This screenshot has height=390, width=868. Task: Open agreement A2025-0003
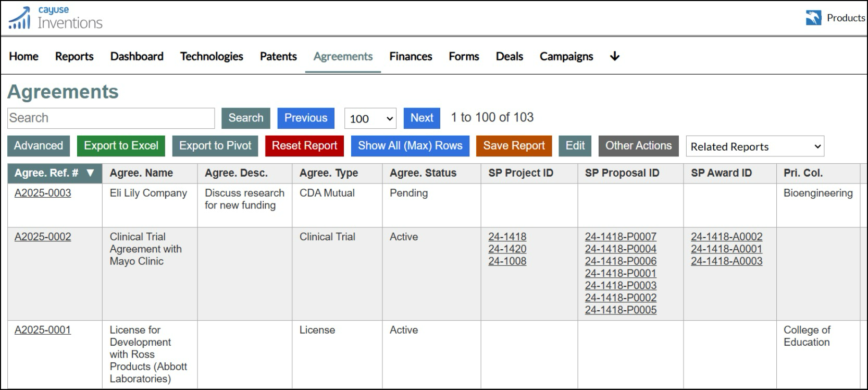(x=43, y=193)
